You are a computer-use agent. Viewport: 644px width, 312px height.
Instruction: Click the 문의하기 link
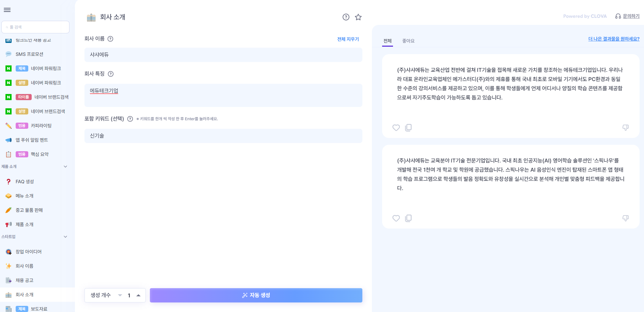631,16
